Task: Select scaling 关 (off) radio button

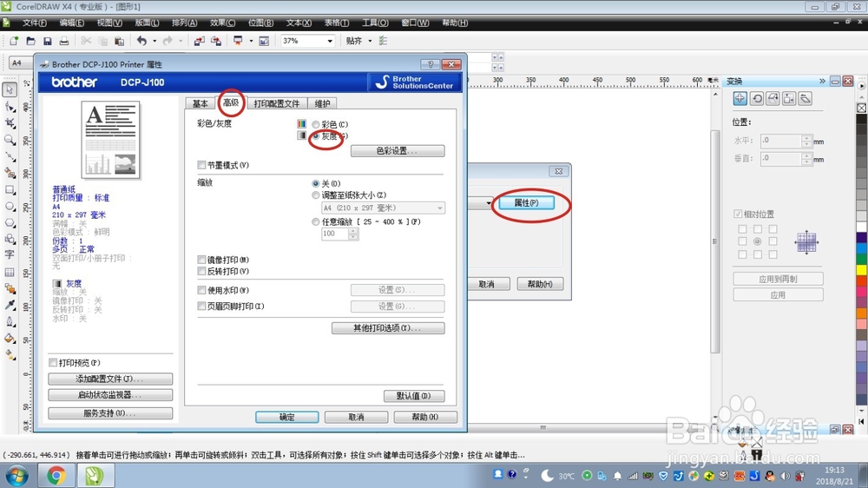Action: click(316, 183)
